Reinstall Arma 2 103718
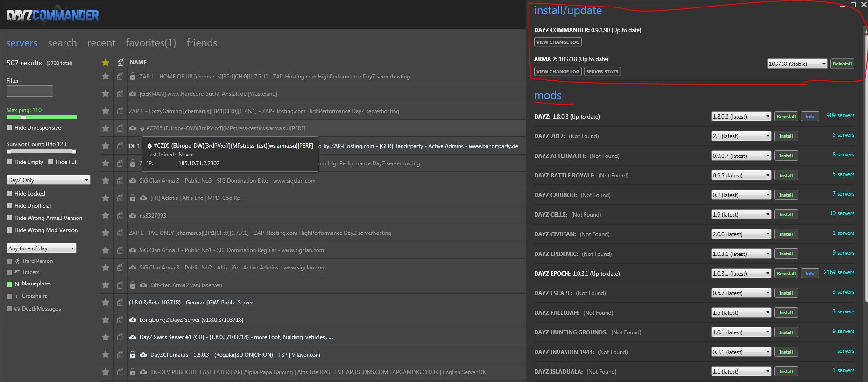The height and width of the screenshot is (382, 868). tap(842, 64)
